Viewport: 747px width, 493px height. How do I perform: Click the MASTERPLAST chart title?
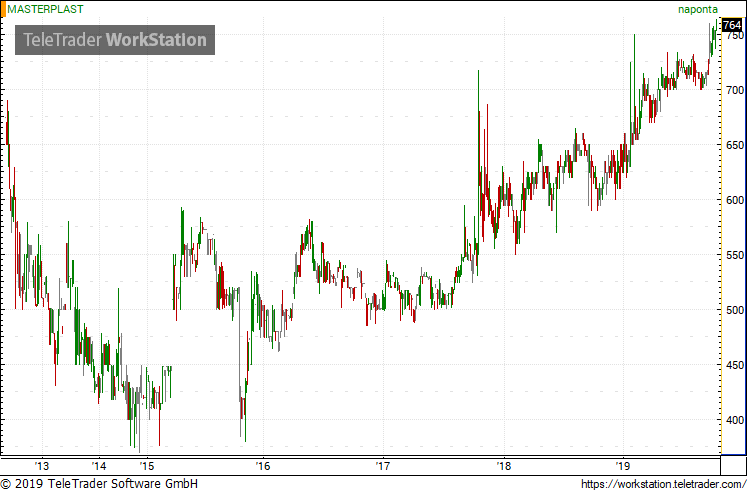click(x=45, y=9)
